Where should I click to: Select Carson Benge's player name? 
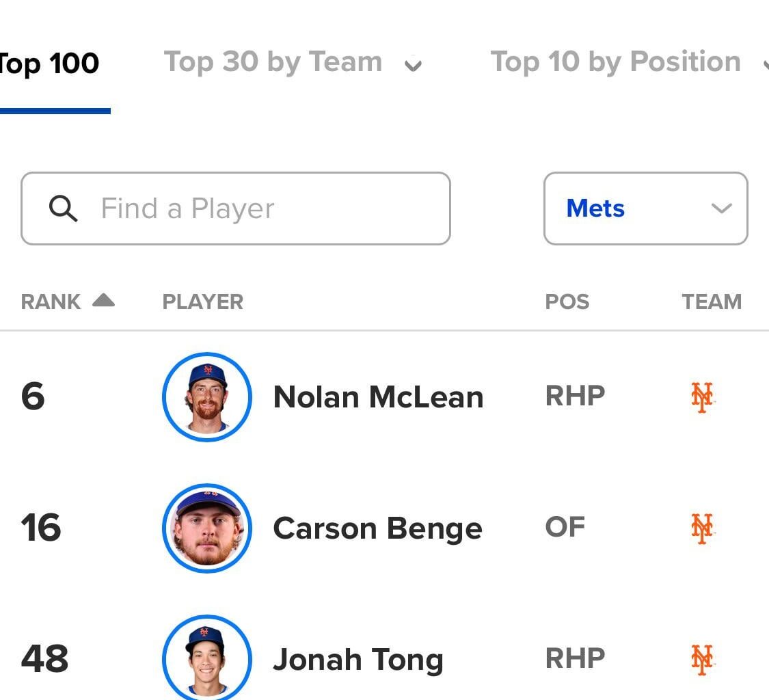pos(377,527)
